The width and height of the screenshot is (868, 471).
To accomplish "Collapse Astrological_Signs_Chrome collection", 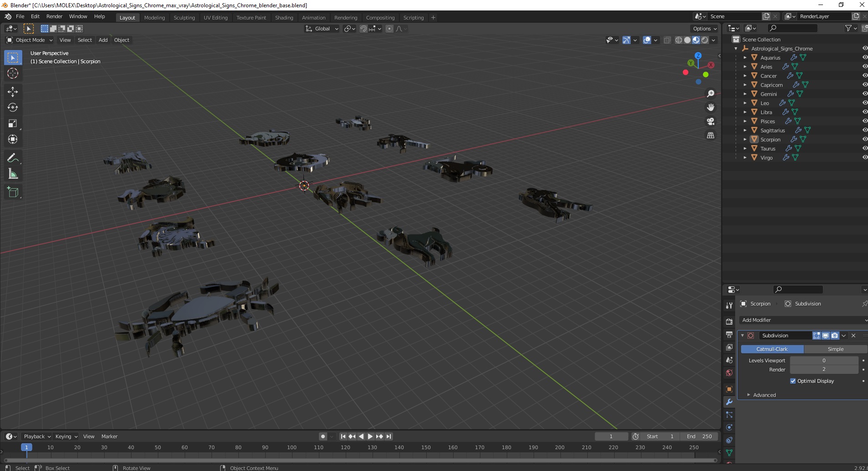I will (x=736, y=49).
